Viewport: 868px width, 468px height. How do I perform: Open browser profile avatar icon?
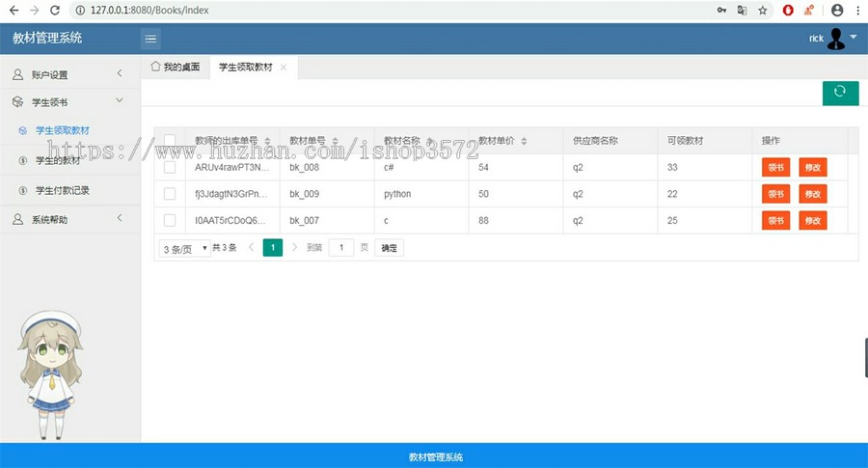(x=837, y=10)
